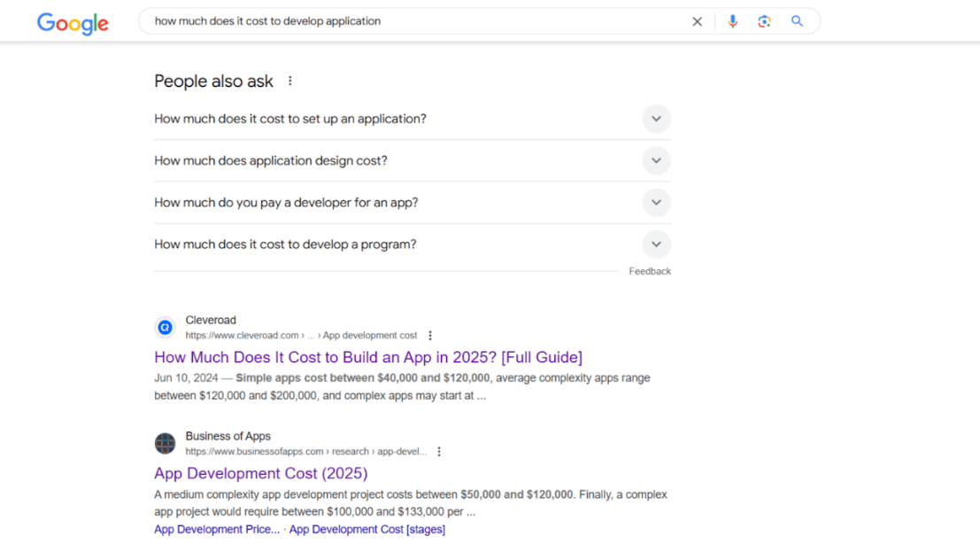This screenshot has height=551, width=980.
Task: Open the three-dot menu beside People also ask
Action: click(290, 81)
